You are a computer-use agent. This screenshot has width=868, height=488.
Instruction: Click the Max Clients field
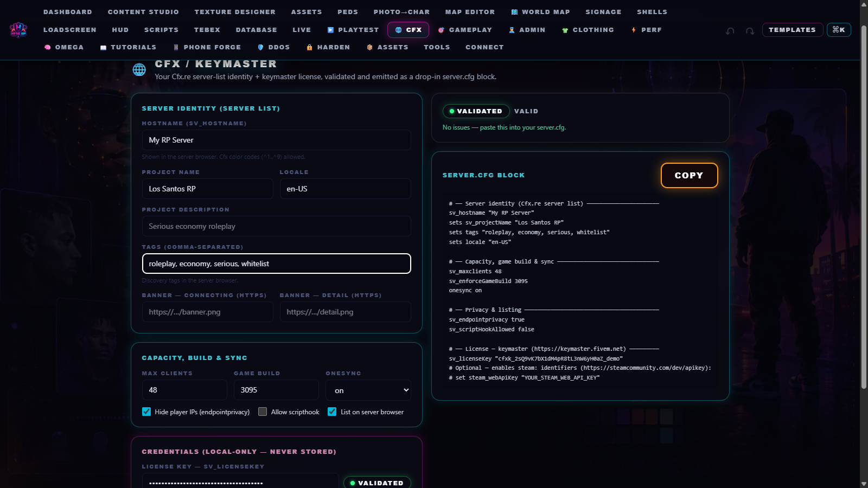click(184, 390)
